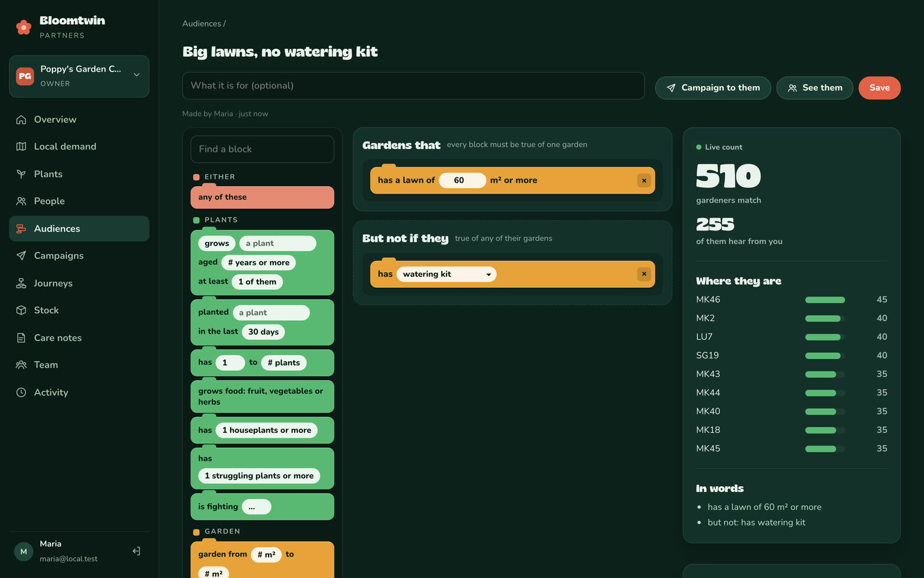Navigate to People

pyautogui.click(x=79, y=201)
